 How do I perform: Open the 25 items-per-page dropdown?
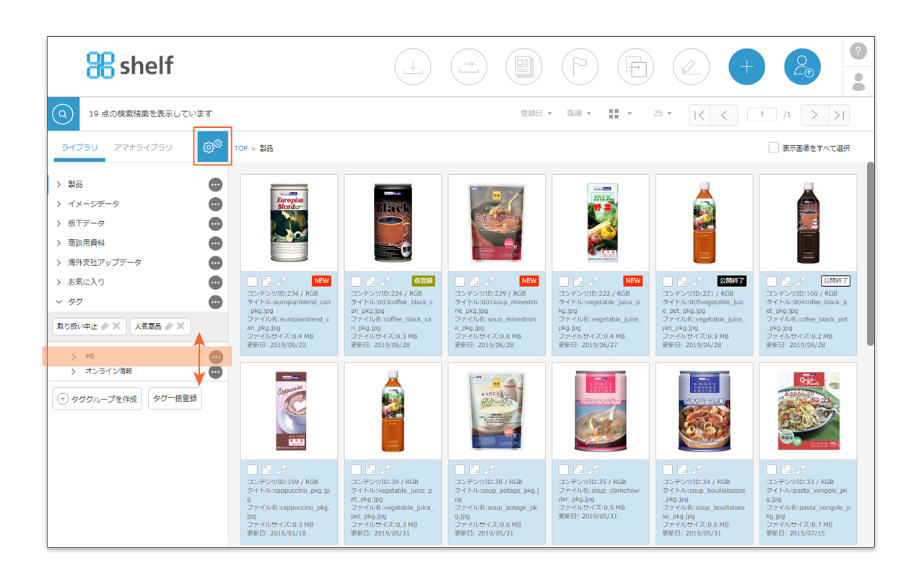(x=662, y=114)
